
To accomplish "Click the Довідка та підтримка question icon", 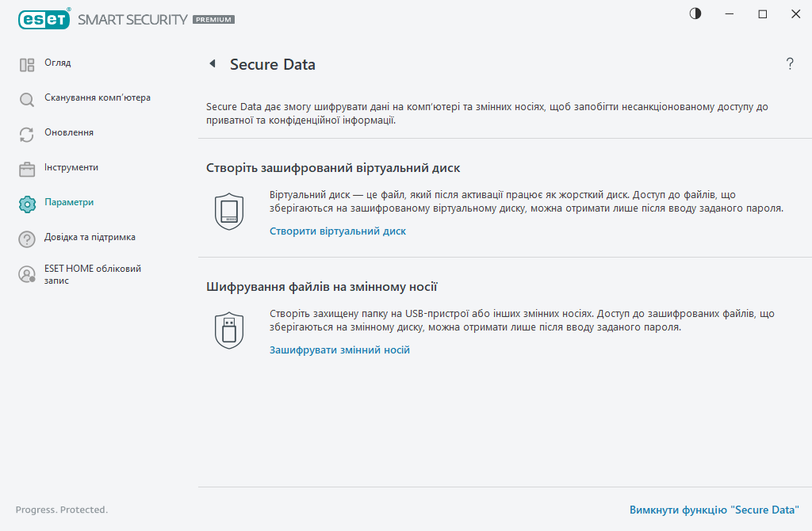I will pos(27,239).
